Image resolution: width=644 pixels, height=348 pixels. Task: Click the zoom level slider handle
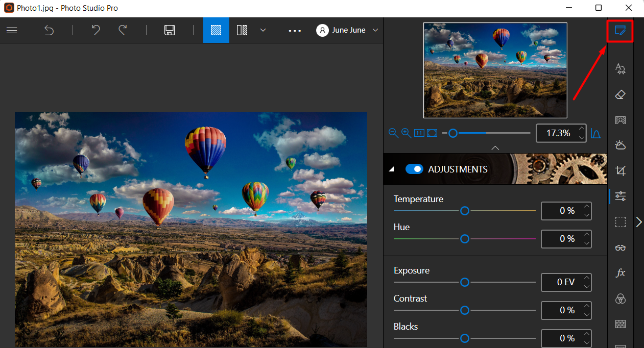pos(452,133)
